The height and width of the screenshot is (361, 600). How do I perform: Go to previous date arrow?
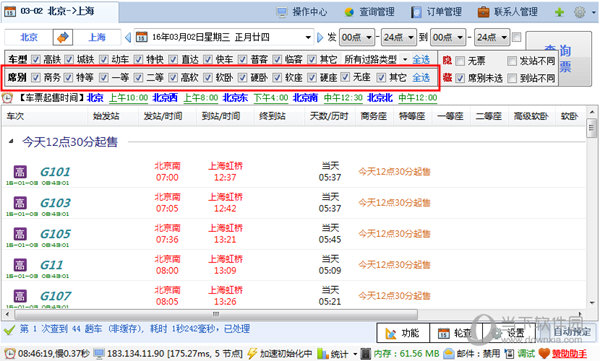(128, 37)
